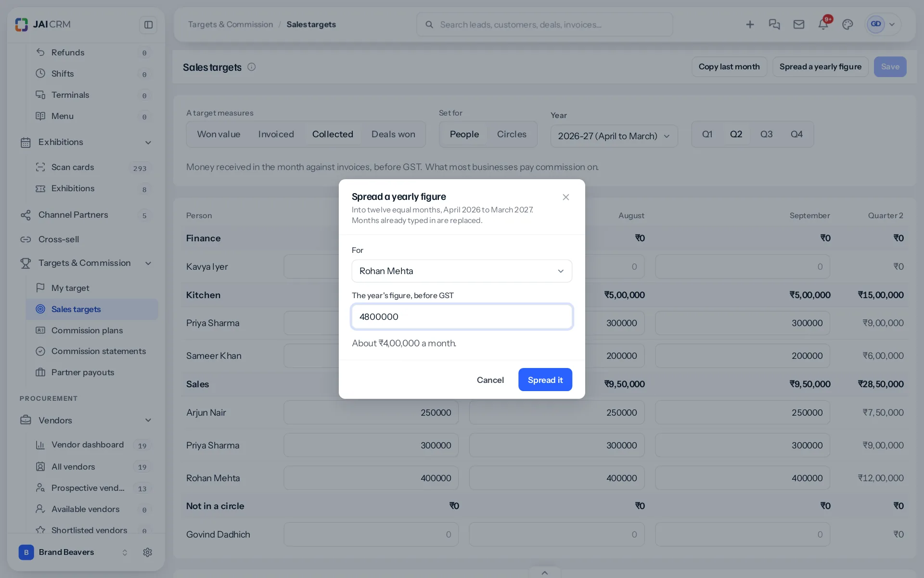Open Refunds in the sidebar

coord(92,53)
